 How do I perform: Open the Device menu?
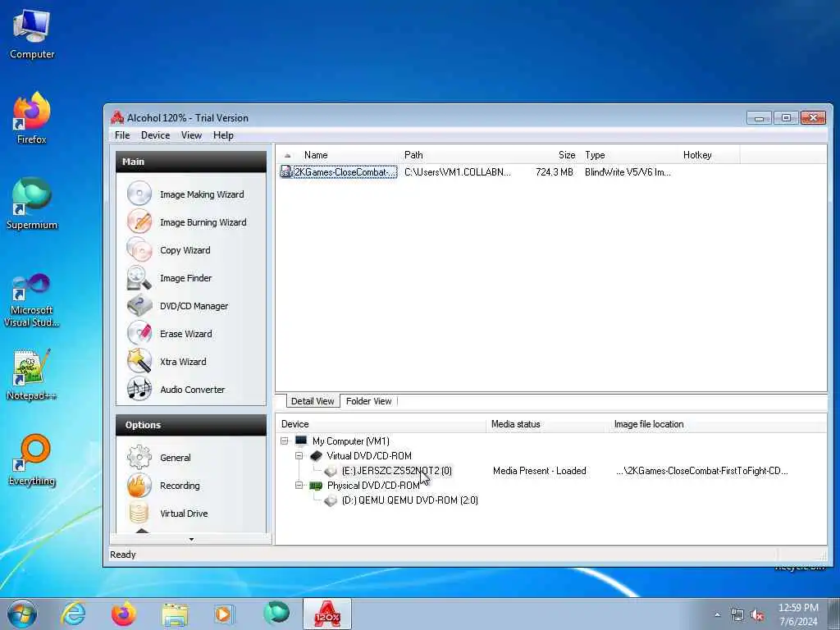[x=155, y=135]
